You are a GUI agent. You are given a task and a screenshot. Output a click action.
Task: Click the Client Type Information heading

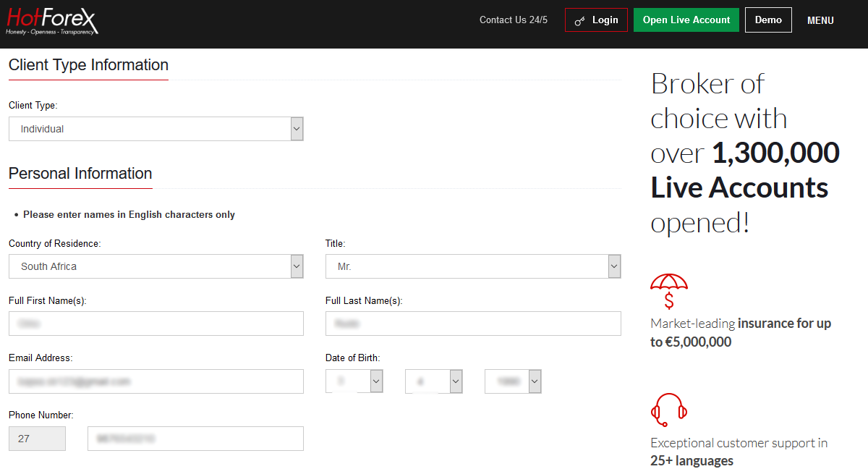tap(88, 65)
